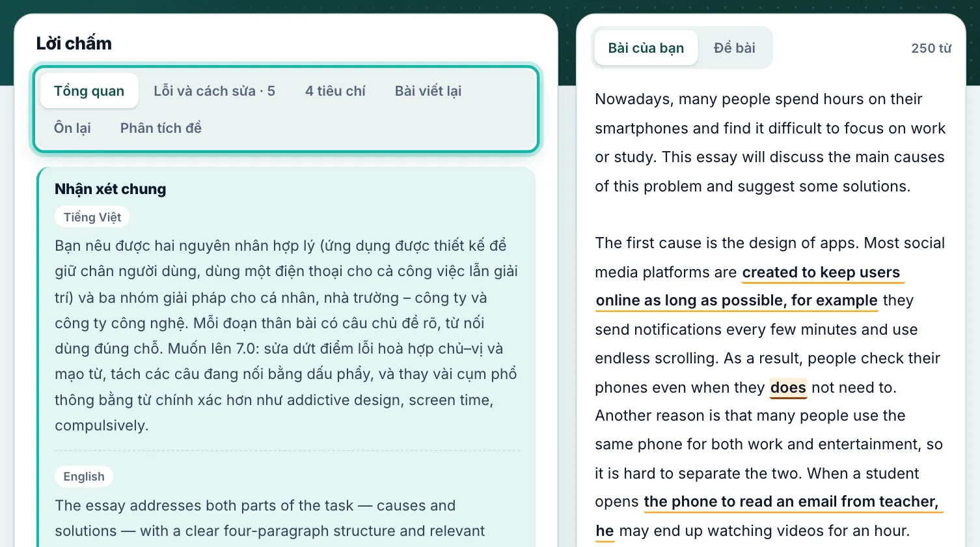This screenshot has height=547, width=980.
Task: Switch to the 4 tiêu chí tab
Action: point(335,91)
